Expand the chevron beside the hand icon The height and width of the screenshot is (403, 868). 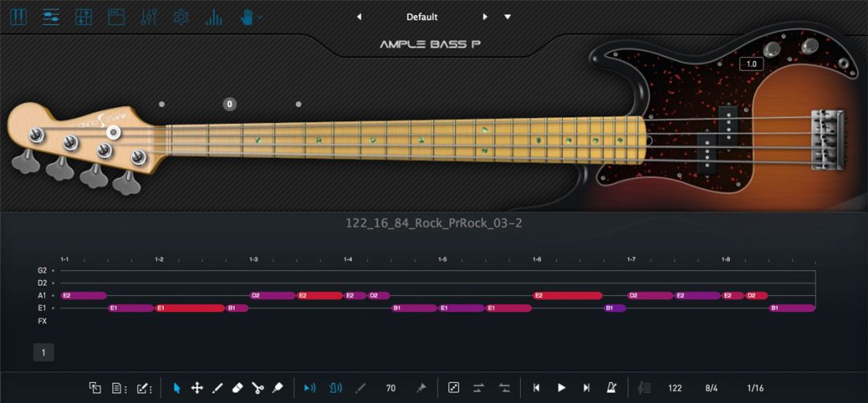click(x=260, y=17)
